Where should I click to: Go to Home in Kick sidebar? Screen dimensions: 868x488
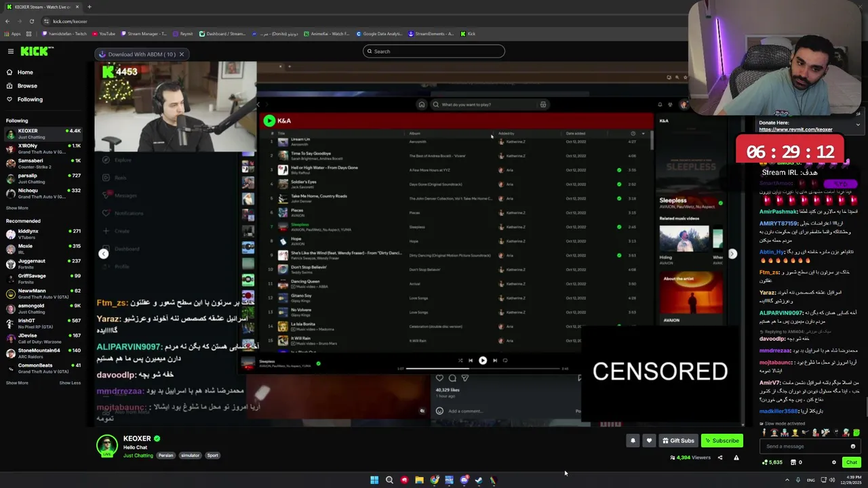[25, 72]
